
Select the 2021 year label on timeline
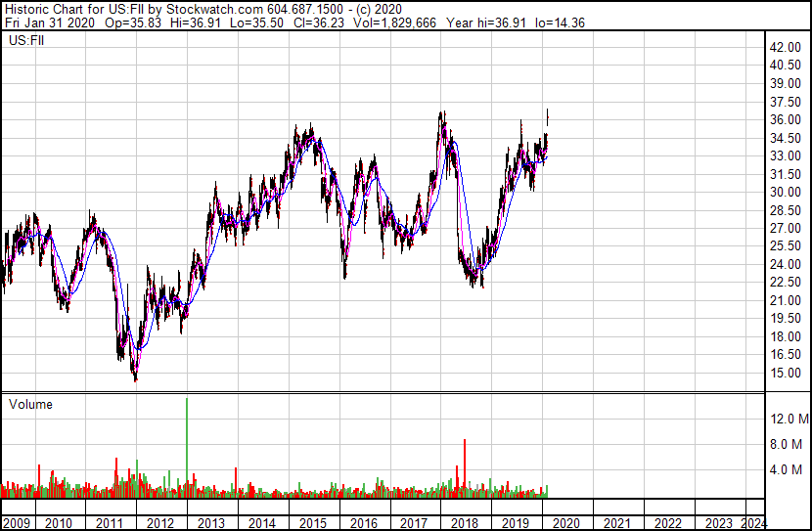(x=616, y=523)
